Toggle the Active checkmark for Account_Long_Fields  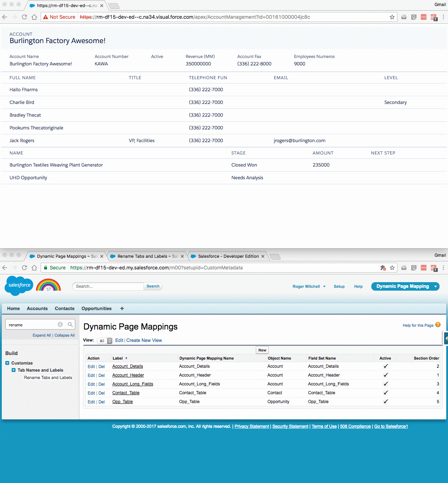point(386,384)
